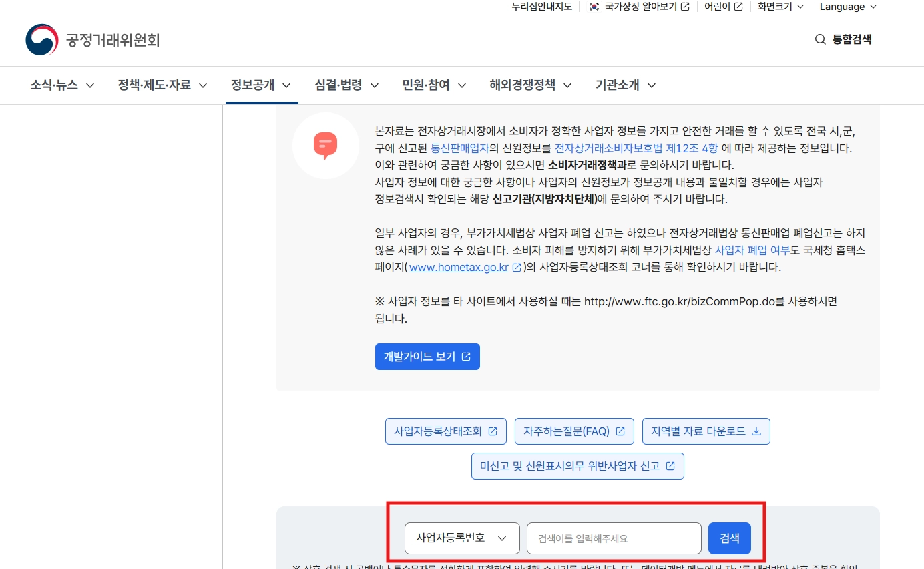This screenshot has height=569, width=924.
Task: Expand the 소식·뉴스 menu
Action: (62, 85)
